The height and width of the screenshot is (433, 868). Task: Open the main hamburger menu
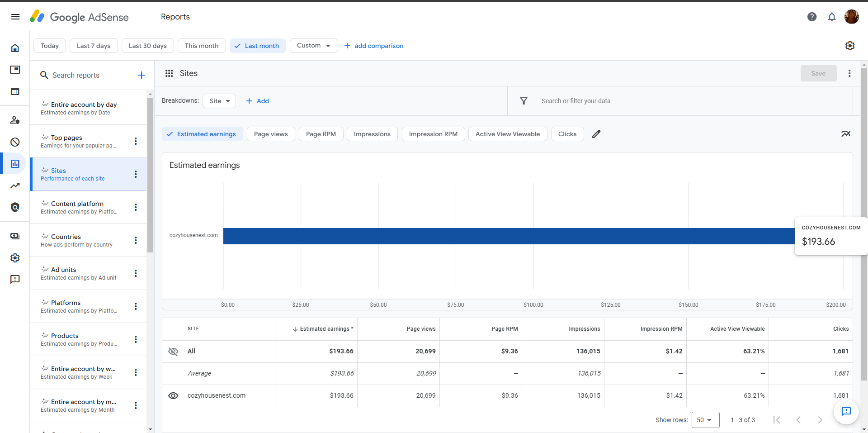(x=15, y=17)
